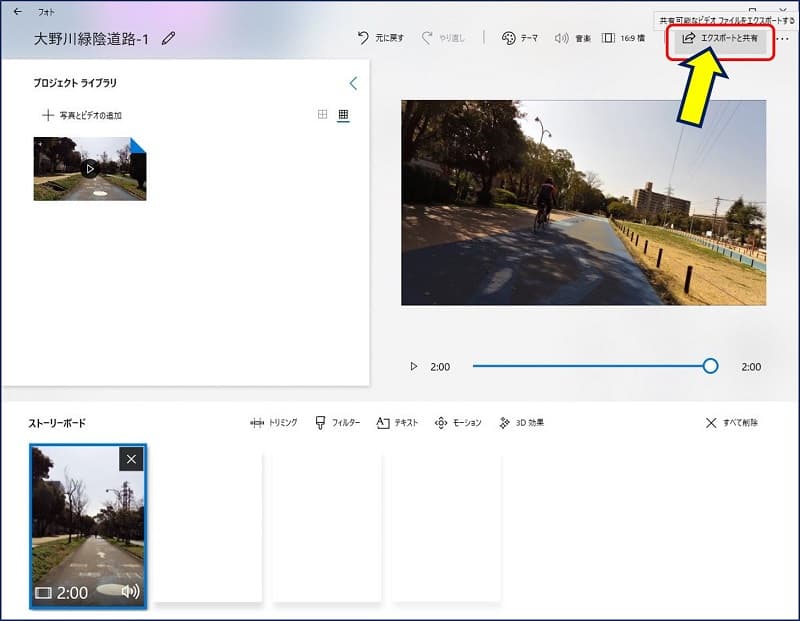Click the preview timeline slider handle
Viewport: 800px width, 621px height.
click(710, 366)
